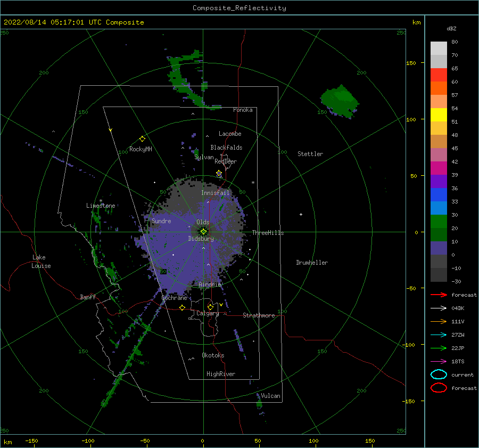
Task: Select the orange 111V arrow icon
Action: click(x=439, y=321)
